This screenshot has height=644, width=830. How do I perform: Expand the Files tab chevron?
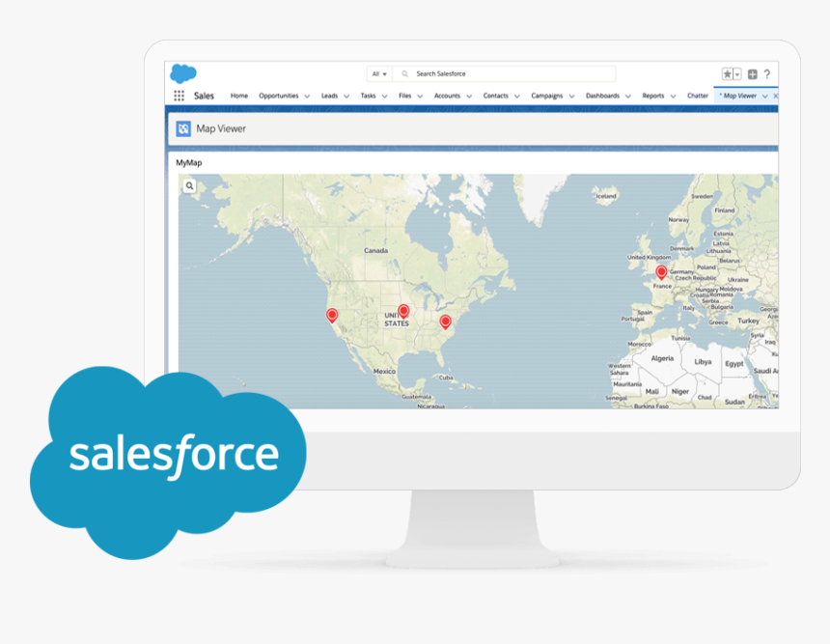coord(420,97)
